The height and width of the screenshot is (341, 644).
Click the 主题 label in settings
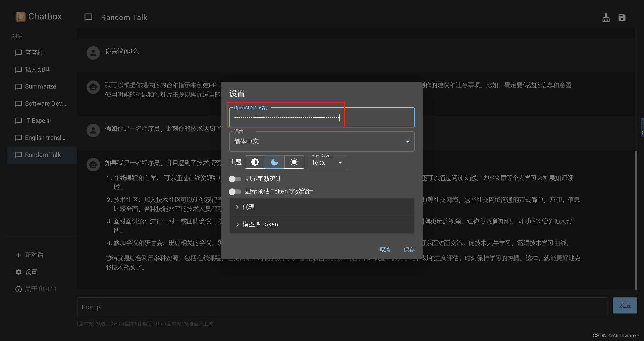[235, 162]
